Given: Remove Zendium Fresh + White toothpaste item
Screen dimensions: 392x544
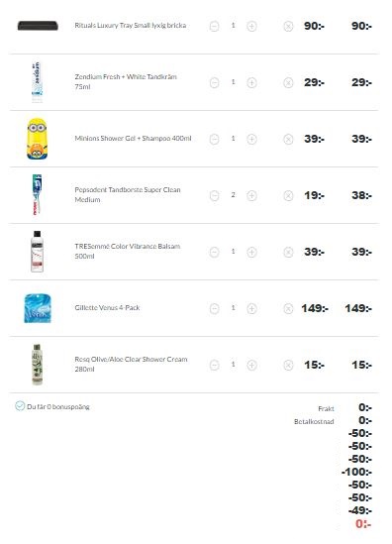Looking at the screenshot, I should (288, 83).
